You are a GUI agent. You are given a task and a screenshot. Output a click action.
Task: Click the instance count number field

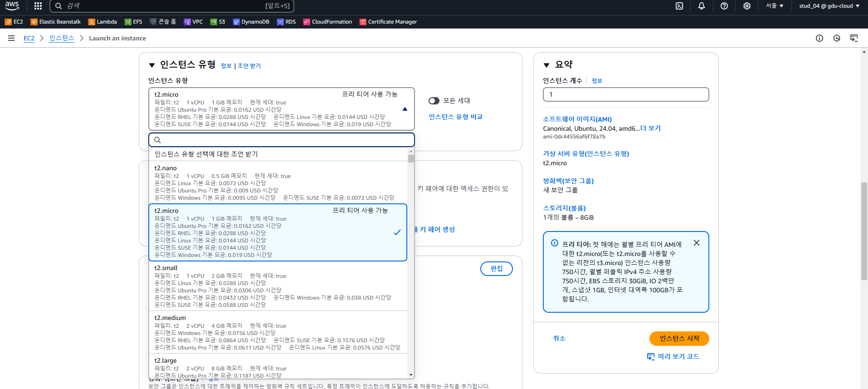tap(626, 94)
